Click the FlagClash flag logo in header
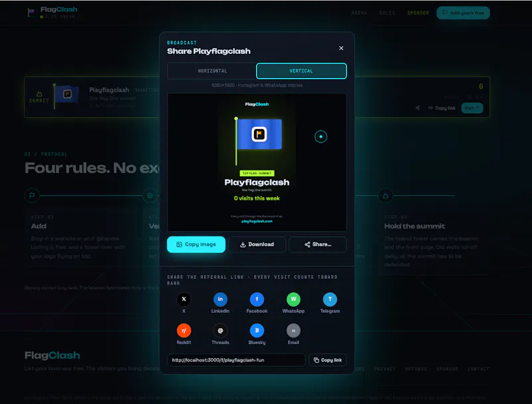The width and height of the screenshot is (532, 404). 31,12
